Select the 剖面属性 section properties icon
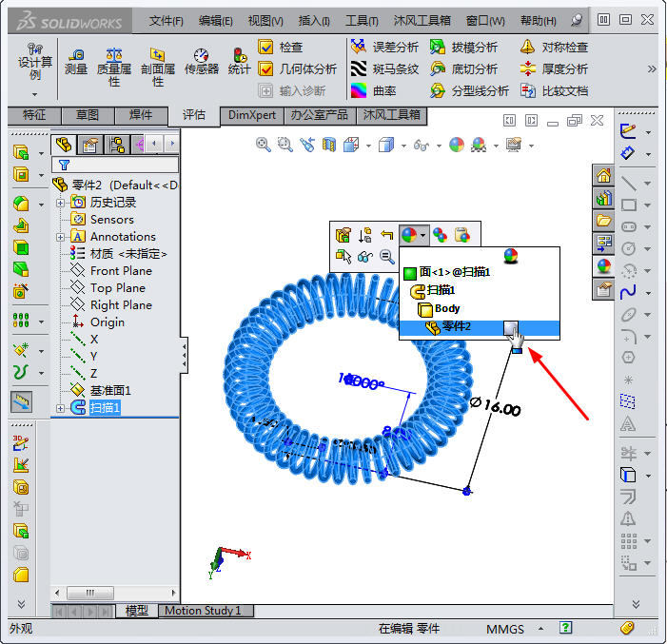The height and width of the screenshot is (644, 667). (157, 59)
